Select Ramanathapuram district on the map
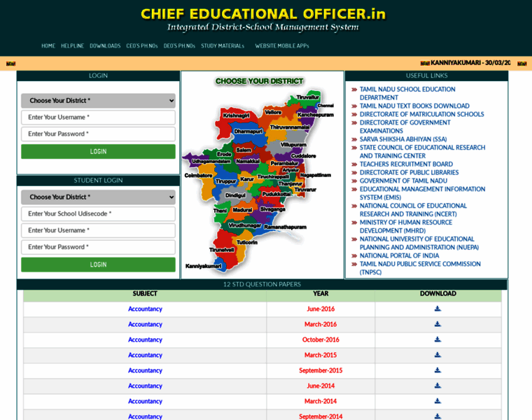The width and height of the screenshot is (532, 420). point(286,227)
